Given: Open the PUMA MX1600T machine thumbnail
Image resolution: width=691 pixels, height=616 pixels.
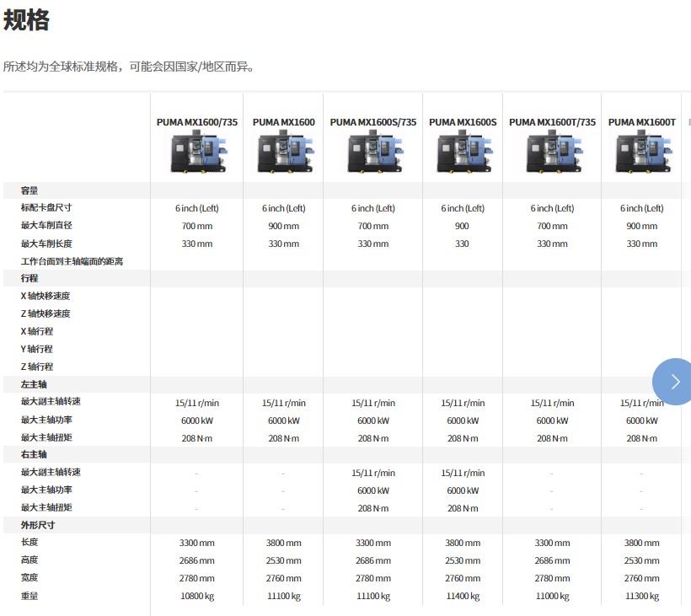Looking at the screenshot, I should point(644,153).
